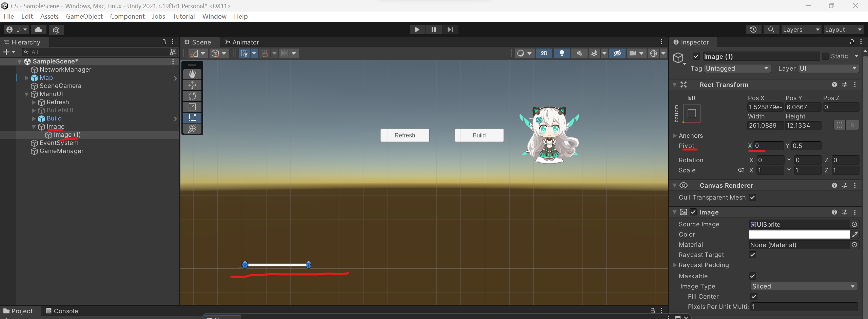Viewport: 868px width, 319px height.
Task: Toggle scene audio mute icon
Action: [x=579, y=53]
